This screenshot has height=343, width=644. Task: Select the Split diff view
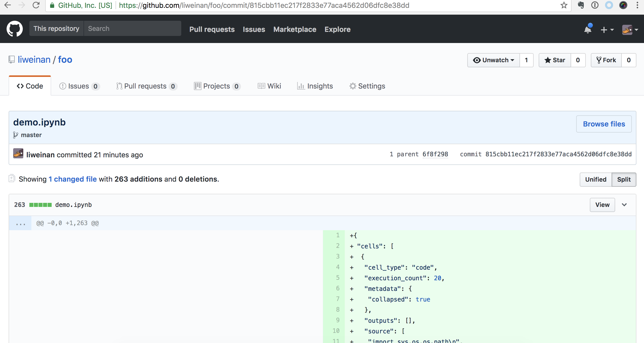click(x=623, y=179)
